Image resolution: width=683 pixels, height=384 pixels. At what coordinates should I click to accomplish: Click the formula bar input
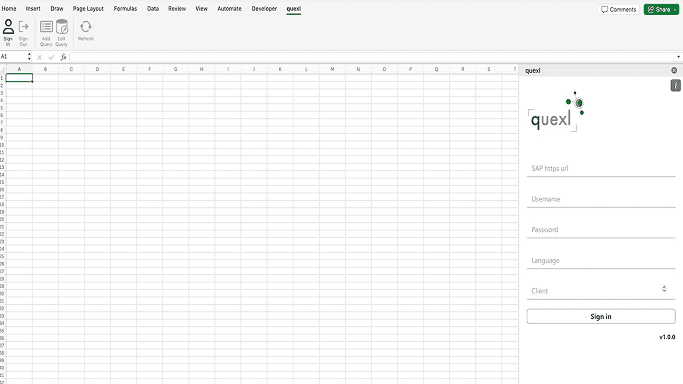tap(372, 57)
